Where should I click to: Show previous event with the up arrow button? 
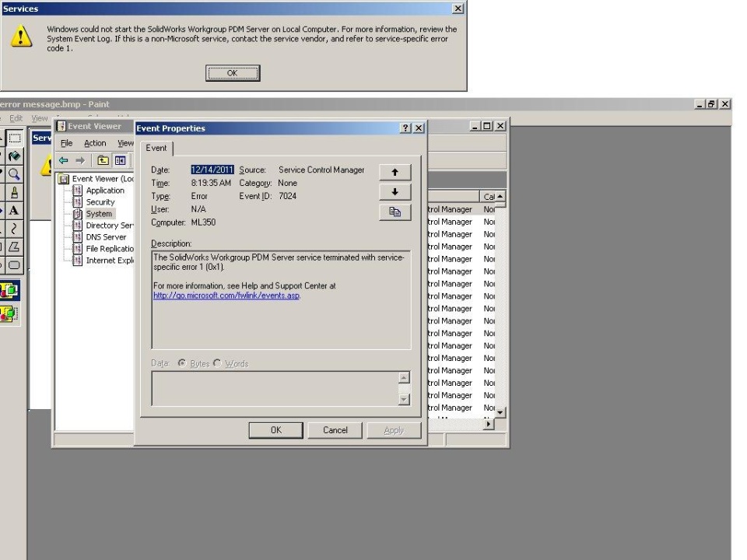tap(395, 173)
